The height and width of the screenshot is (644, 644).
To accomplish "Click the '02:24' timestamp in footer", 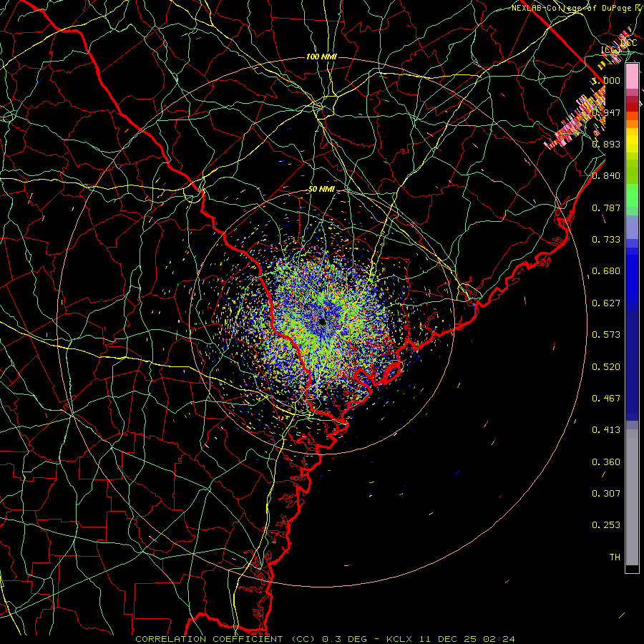I will (x=499, y=639).
